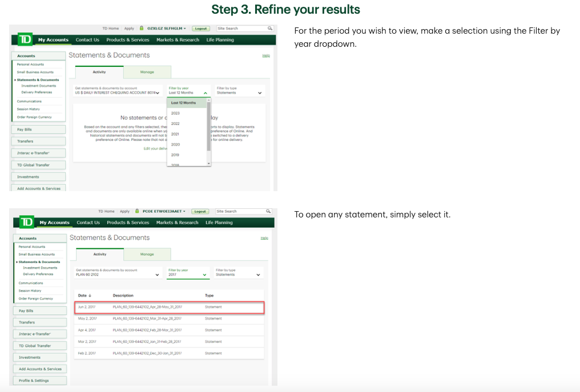Choose 2020 from the year list
The width and height of the screenshot is (580, 392).
[187, 144]
